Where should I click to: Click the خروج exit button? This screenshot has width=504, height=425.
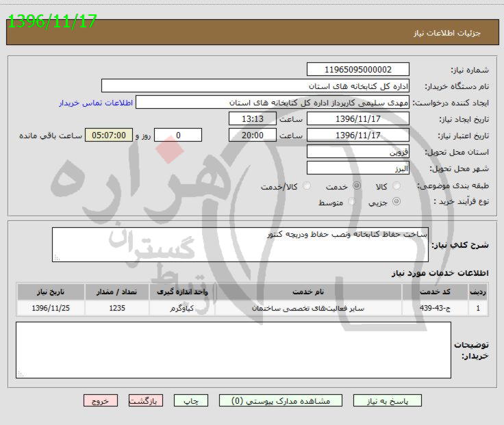click(101, 401)
